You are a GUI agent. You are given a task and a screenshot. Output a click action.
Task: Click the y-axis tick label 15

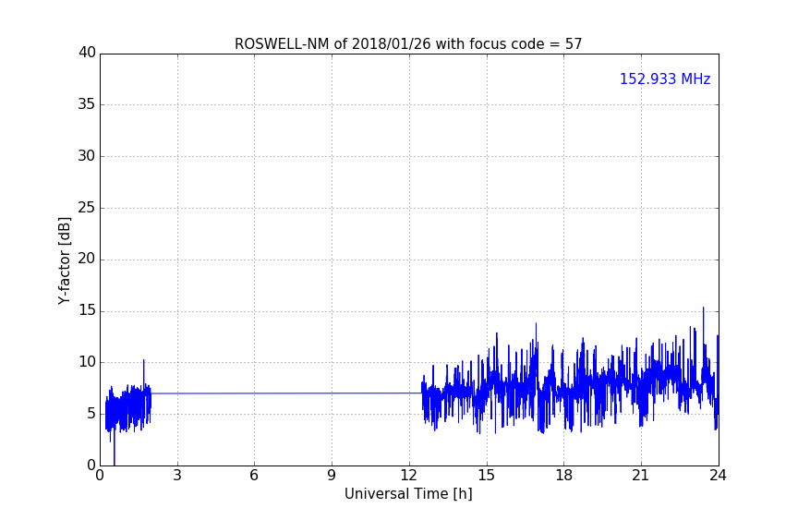[87, 310]
